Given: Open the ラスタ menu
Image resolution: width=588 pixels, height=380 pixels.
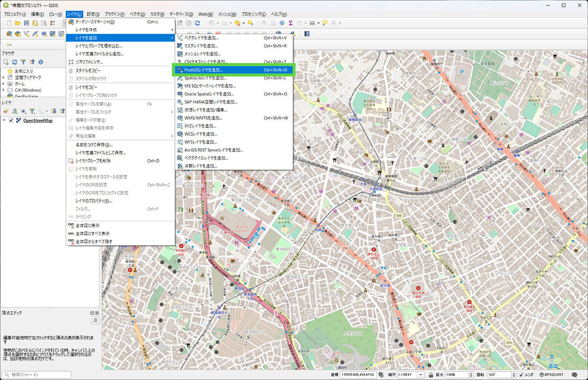Looking at the screenshot, I should pos(157,14).
